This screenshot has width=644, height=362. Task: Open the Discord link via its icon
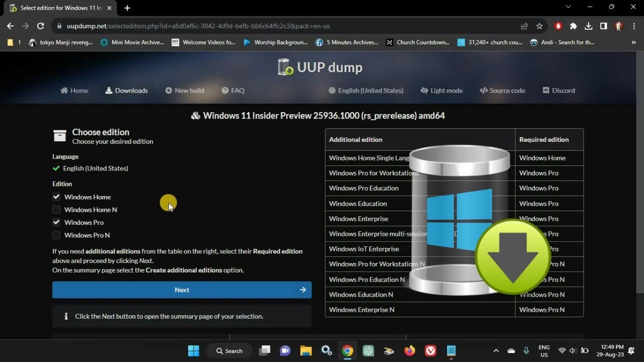point(546,90)
